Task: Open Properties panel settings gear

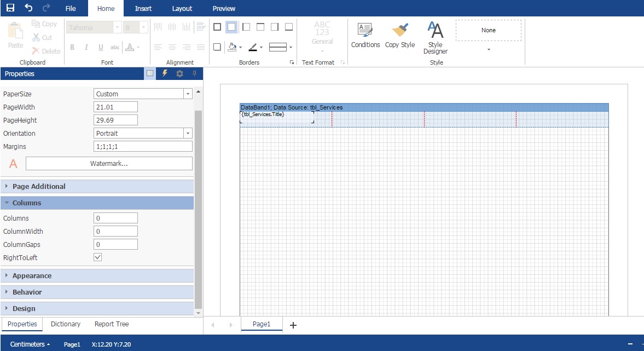Action: 179,73
